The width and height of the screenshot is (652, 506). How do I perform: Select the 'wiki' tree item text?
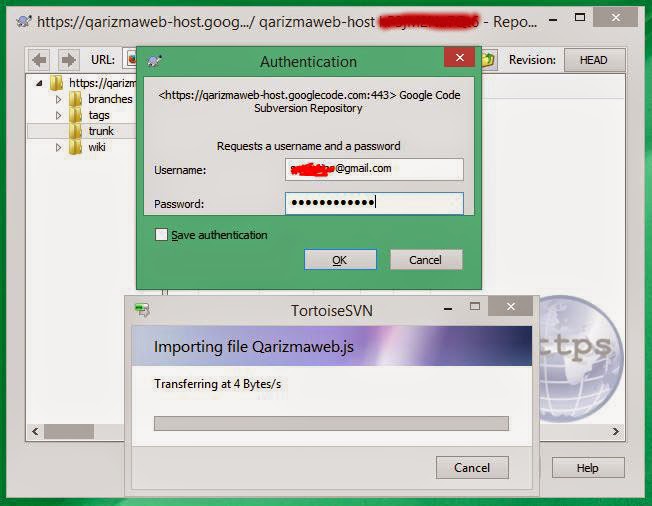click(97, 147)
